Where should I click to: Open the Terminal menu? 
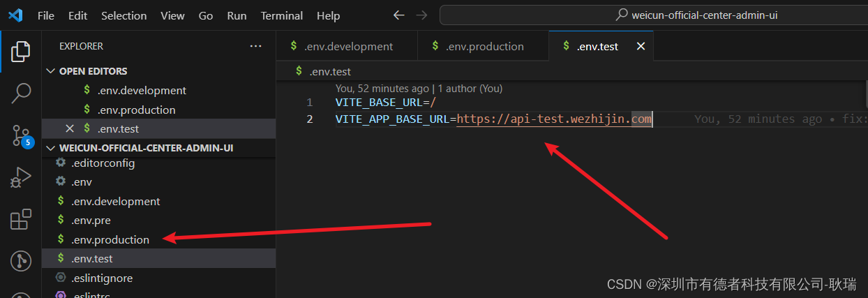(282, 15)
